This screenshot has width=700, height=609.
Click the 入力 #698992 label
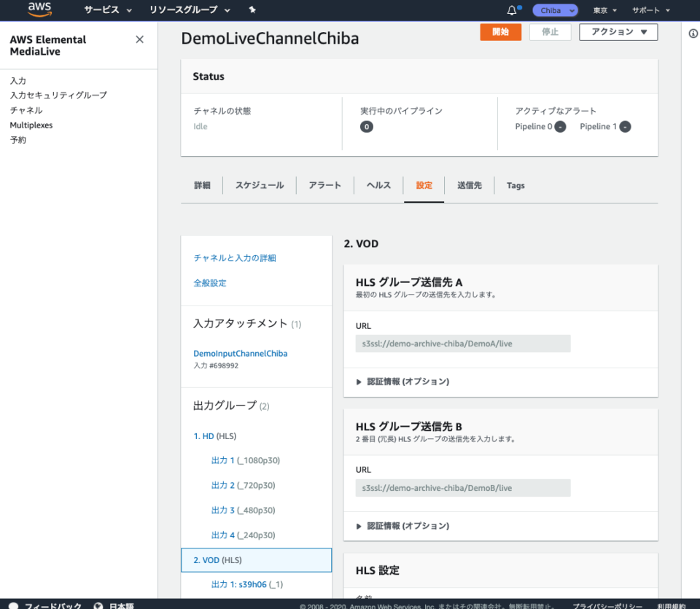coord(216,365)
